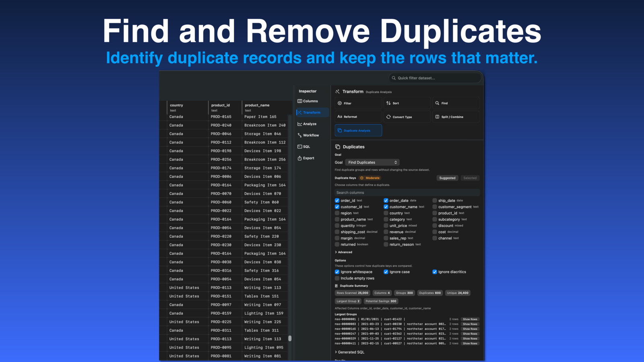Viewport: 644px width, 362px height.
Task: Enable Include empty rows option
Action: 337,278
